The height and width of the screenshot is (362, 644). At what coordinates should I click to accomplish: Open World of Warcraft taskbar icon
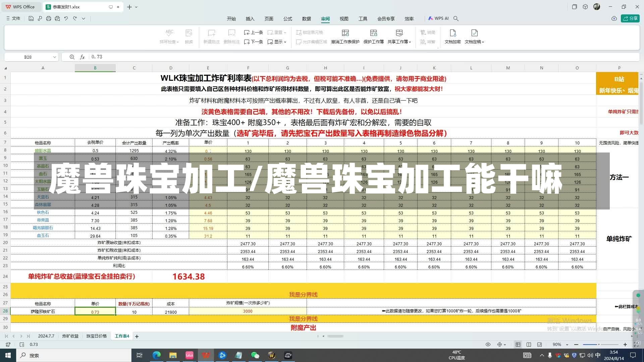[x=272, y=355]
